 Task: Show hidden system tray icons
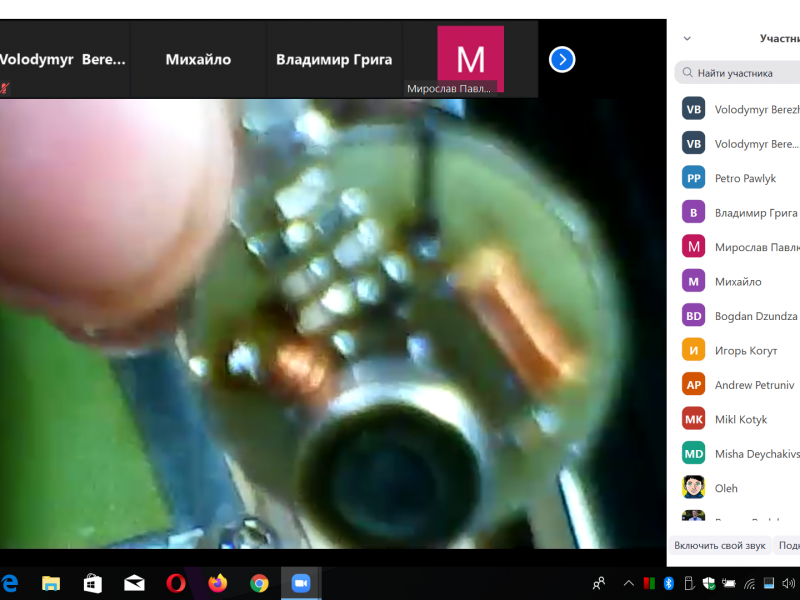(628, 583)
